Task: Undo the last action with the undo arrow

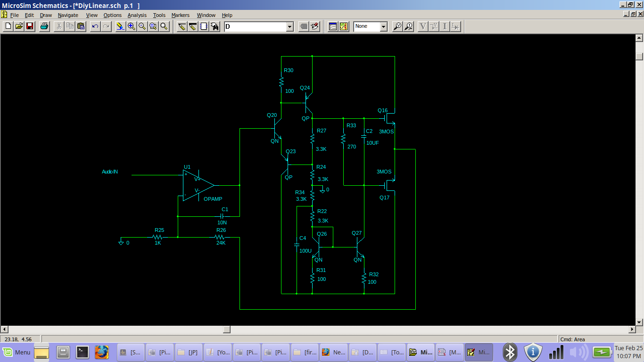Action: pos(95,26)
